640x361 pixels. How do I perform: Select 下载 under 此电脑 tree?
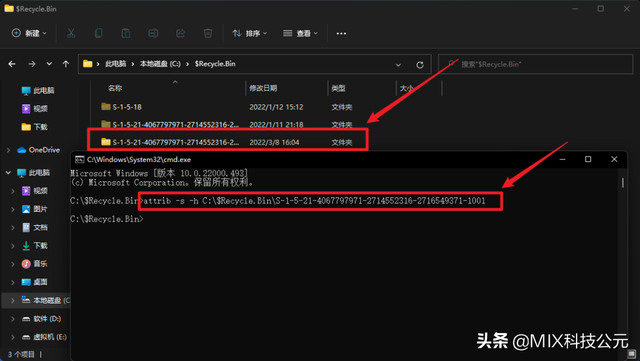pos(35,245)
